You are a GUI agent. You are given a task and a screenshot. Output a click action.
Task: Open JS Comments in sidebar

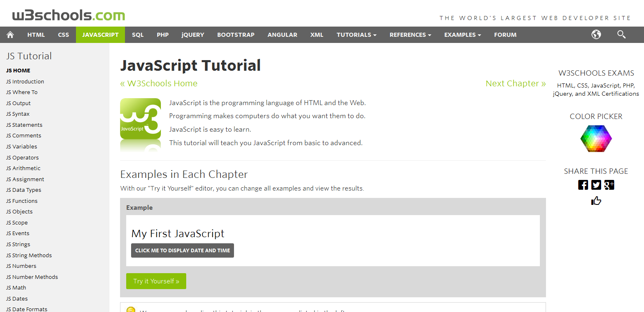(24, 135)
